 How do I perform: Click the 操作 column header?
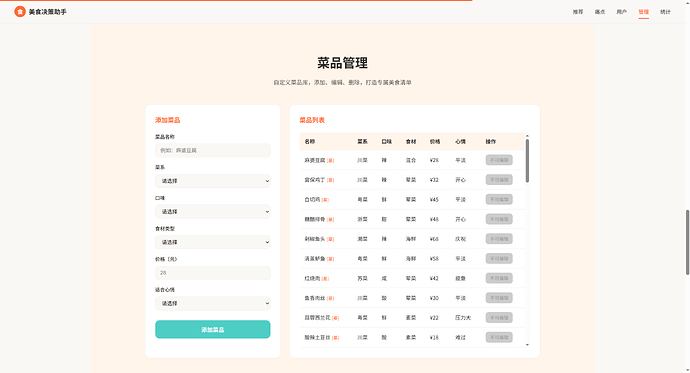pyautogui.click(x=491, y=142)
